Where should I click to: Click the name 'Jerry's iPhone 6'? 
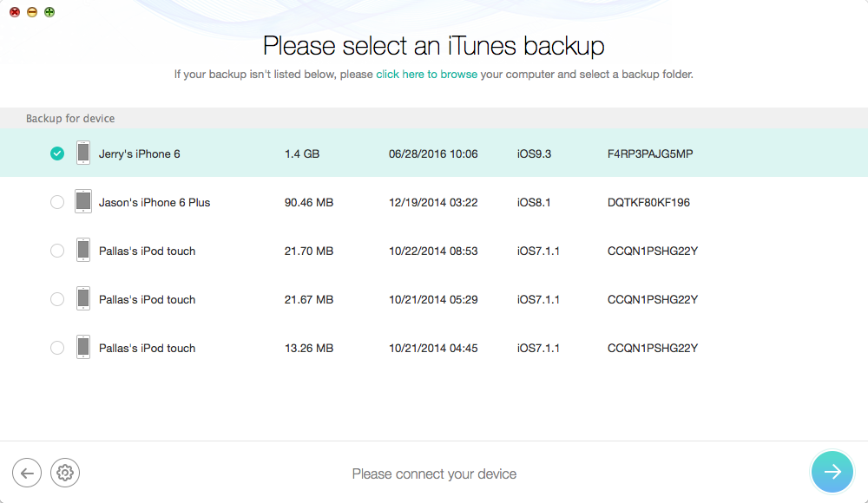[x=140, y=154]
